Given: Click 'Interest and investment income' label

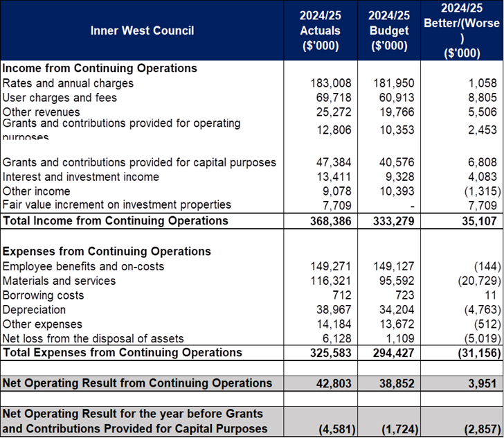Looking at the screenshot, I should click(81, 177).
